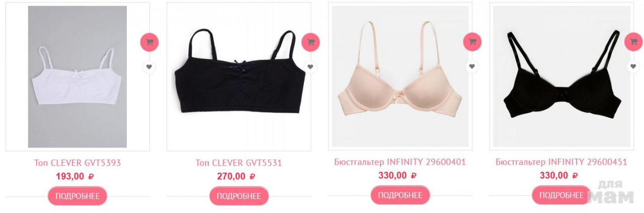Screen dimensions: 644x213
Task: Click Подробнее under INFINITY 29600451
Action: [561, 195]
